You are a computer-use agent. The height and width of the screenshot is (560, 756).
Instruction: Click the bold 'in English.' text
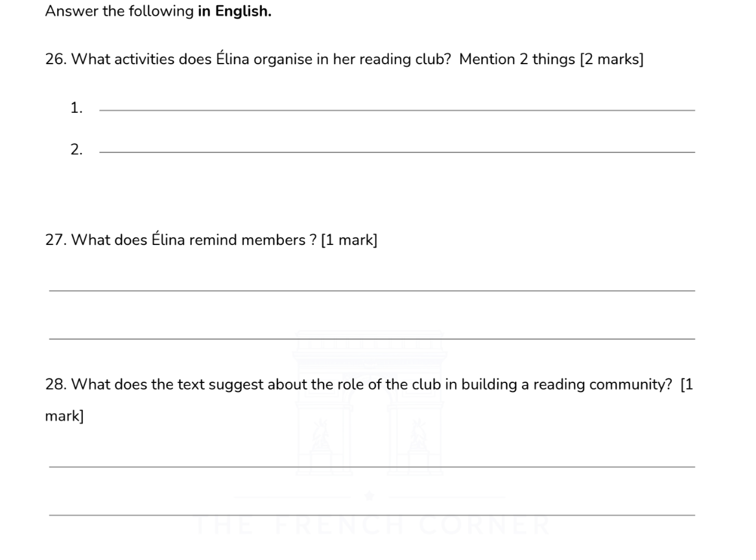point(235,13)
